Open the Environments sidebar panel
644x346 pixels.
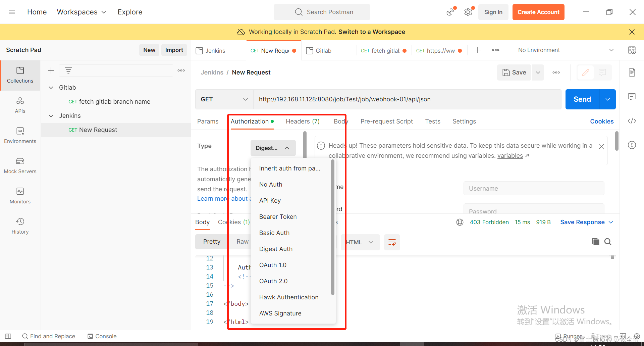click(20, 136)
